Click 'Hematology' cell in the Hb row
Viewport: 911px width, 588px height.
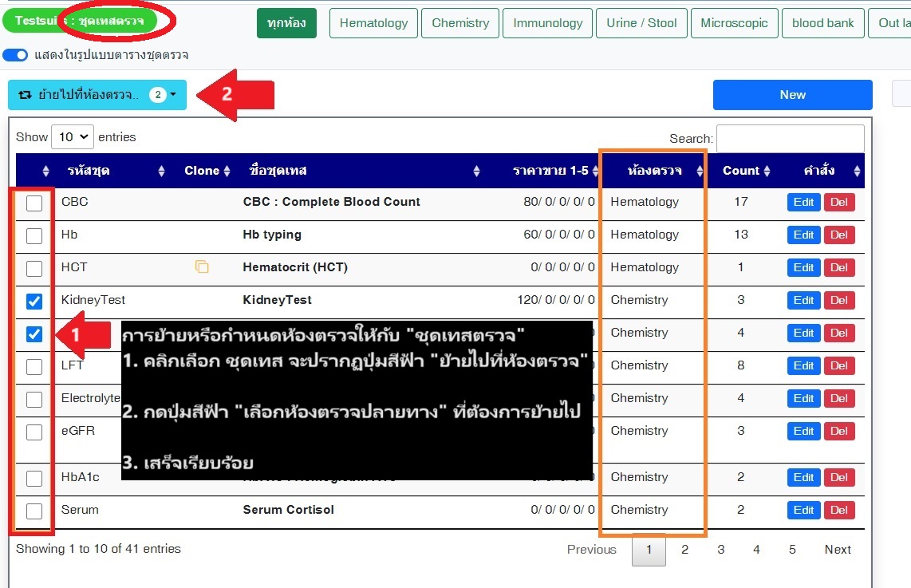pos(645,234)
